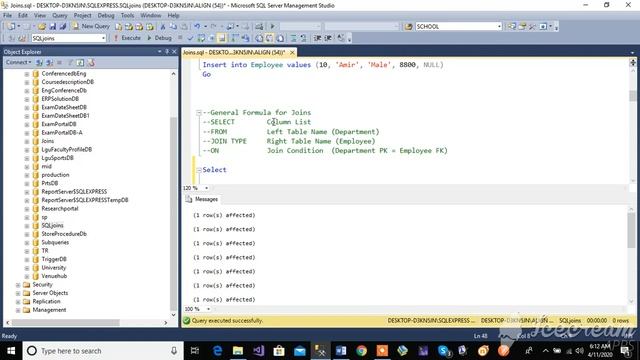Click the Object Explorer filter icon
Image resolution: width=640 pixels, height=360 pixels.
(x=70, y=62)
